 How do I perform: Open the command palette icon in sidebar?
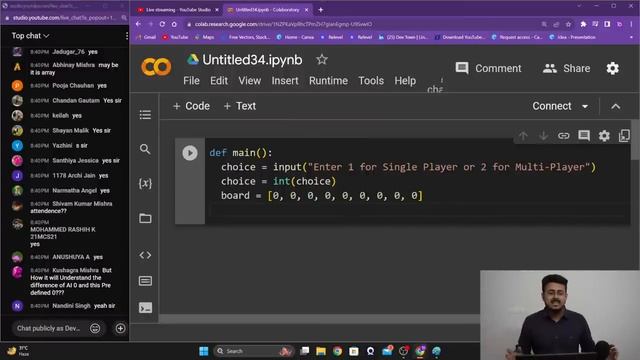pyautogui.click(x=145, y=281)
